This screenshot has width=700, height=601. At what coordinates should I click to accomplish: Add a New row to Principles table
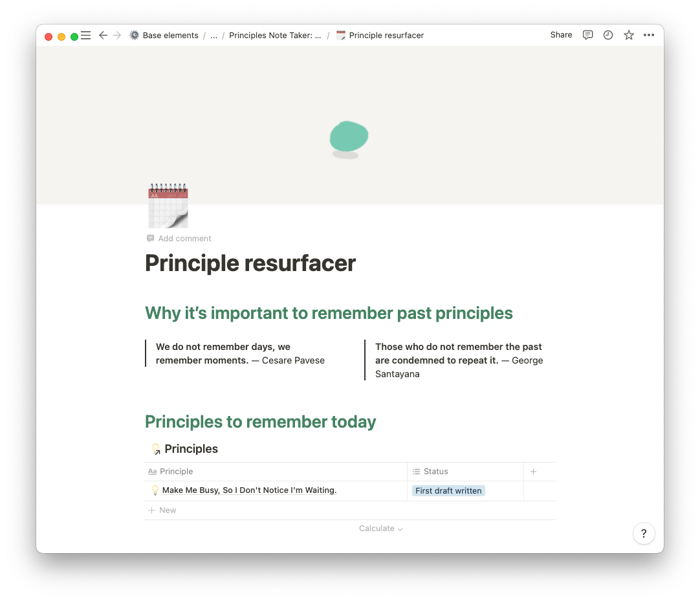click(x=168, y=510)
